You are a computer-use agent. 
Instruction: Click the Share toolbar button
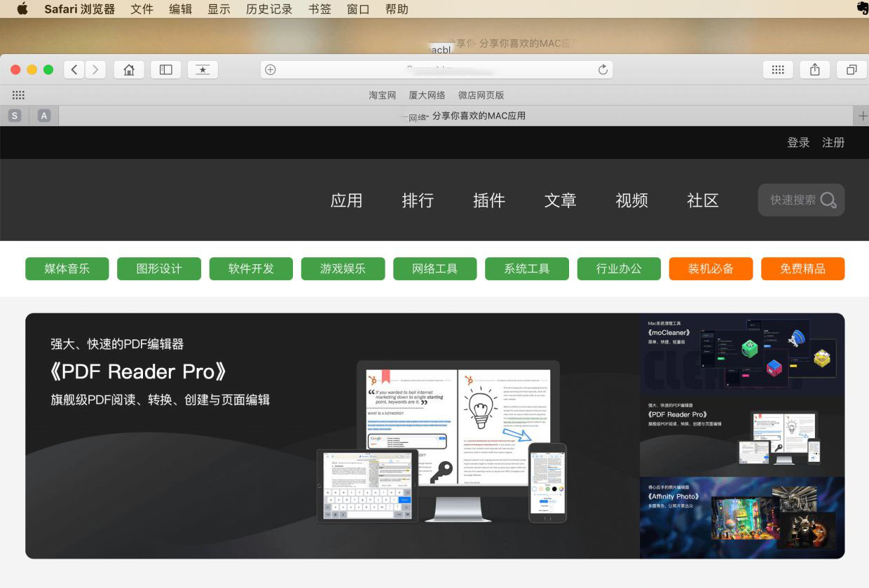point(814,69)
